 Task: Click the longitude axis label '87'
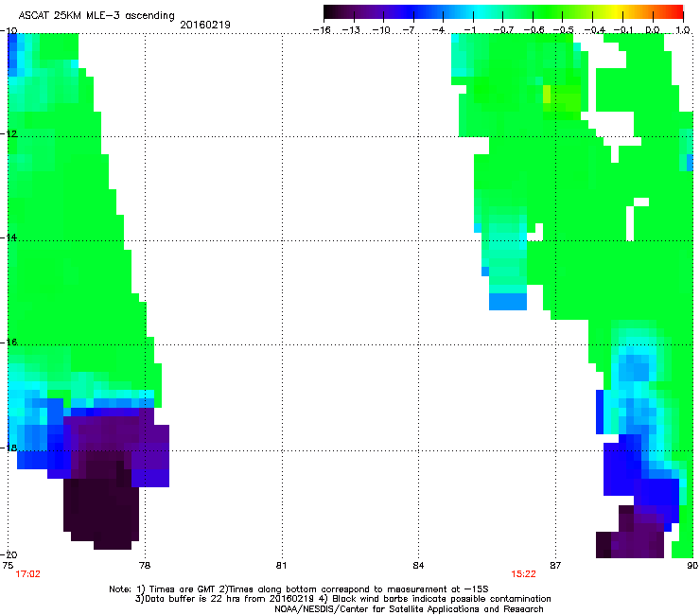555,566
